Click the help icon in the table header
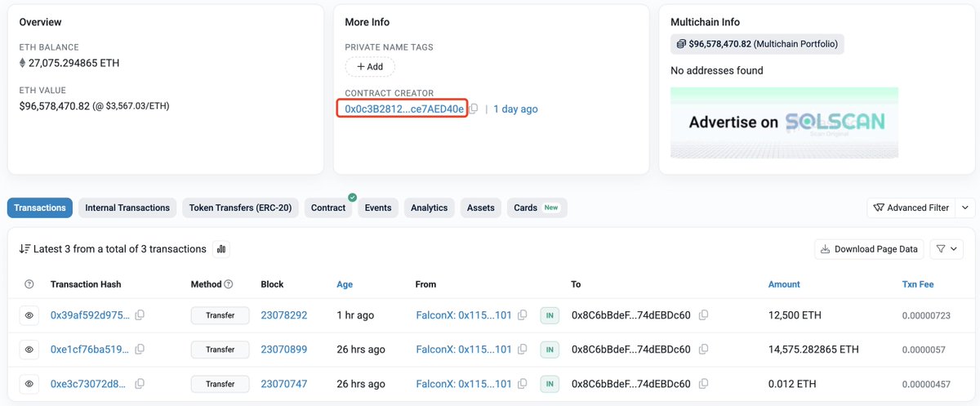980x406 pixels. (x=29, y=284)
